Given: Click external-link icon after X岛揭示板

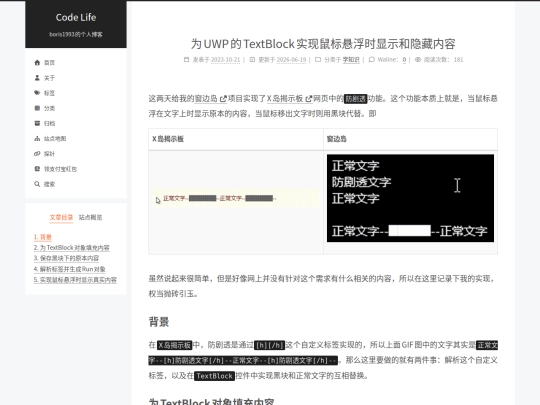Looking at the screenshot, I should click(309, 99).
